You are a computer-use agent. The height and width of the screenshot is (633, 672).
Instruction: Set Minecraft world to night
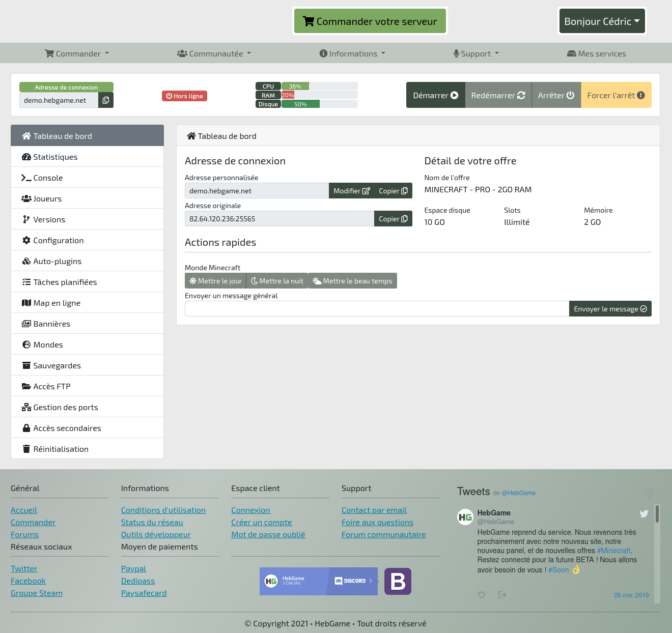[277, 281]
